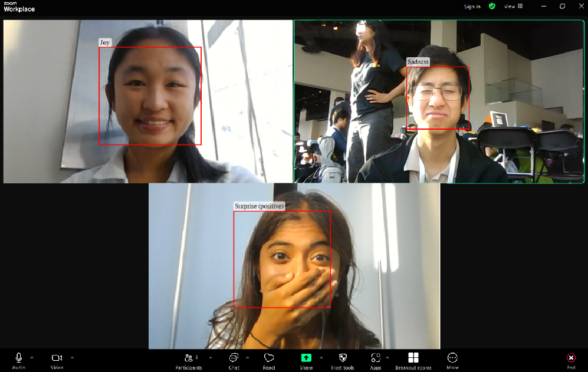Screen dimensions: 588x372
Task: Open the Chat panel
Action: (x=234, y=361)
